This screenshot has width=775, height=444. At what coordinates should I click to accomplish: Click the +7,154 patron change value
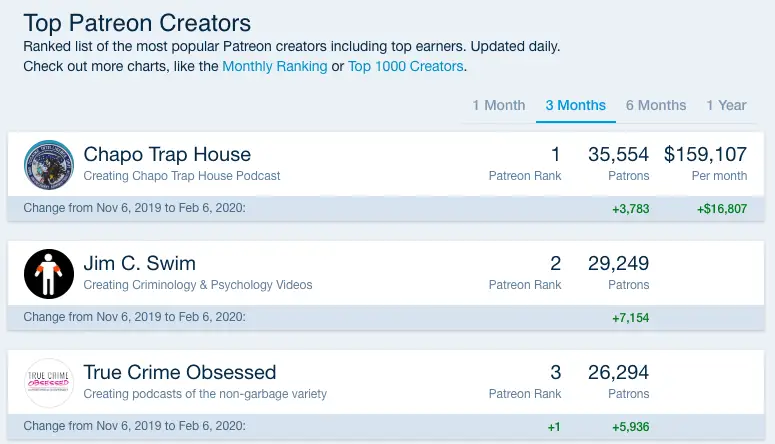click(631, 318)
